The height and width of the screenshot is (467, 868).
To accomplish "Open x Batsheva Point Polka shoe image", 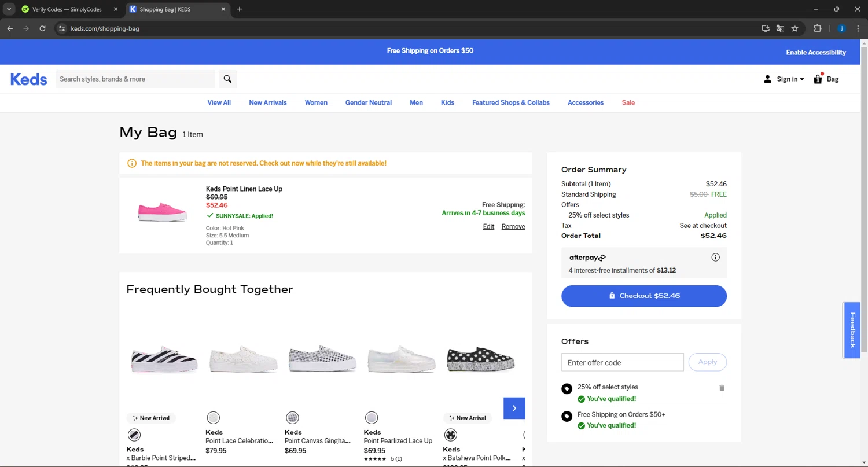I will (480, 358).
